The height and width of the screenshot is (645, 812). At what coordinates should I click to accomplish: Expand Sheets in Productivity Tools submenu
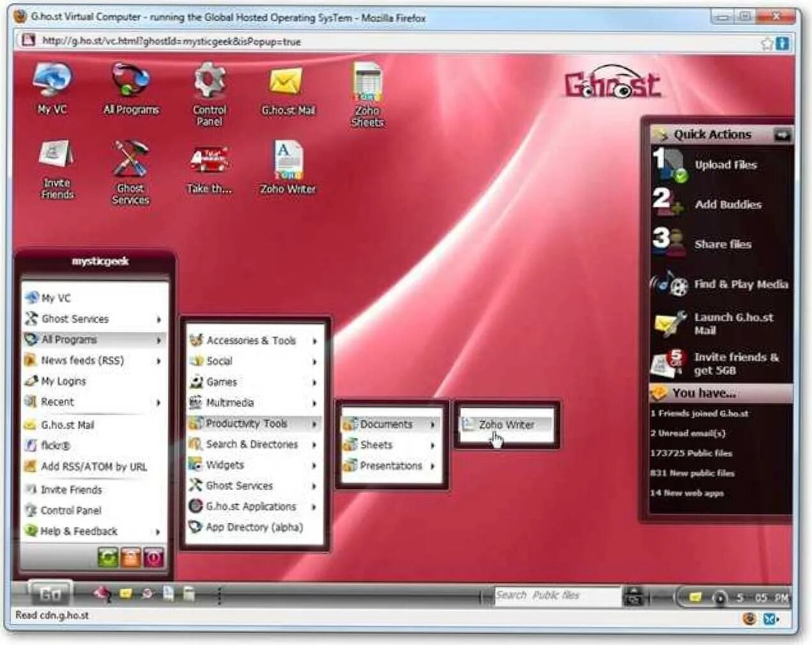click(x=391, y=445)
